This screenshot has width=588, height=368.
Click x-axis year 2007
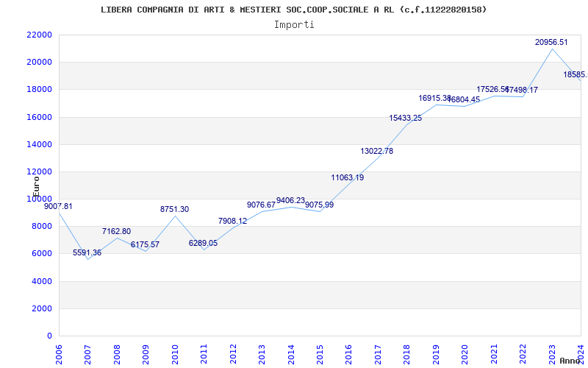click(x=87, y=354)
